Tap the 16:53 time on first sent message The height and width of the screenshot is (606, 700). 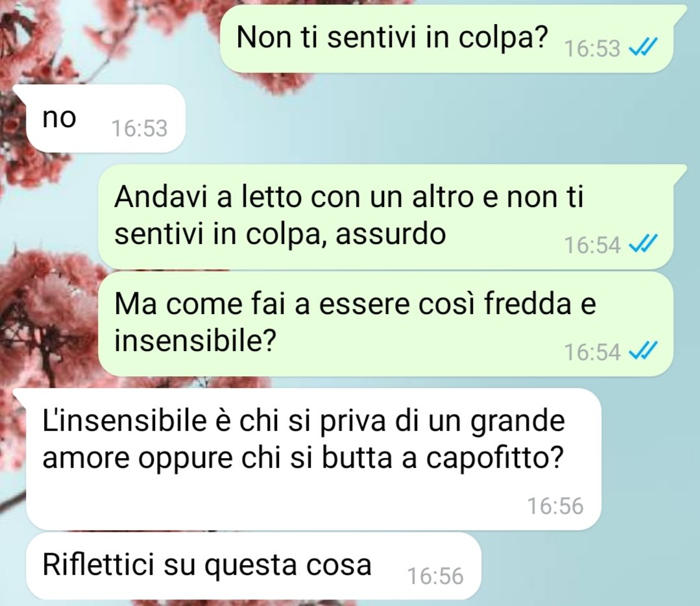point(592,48)
